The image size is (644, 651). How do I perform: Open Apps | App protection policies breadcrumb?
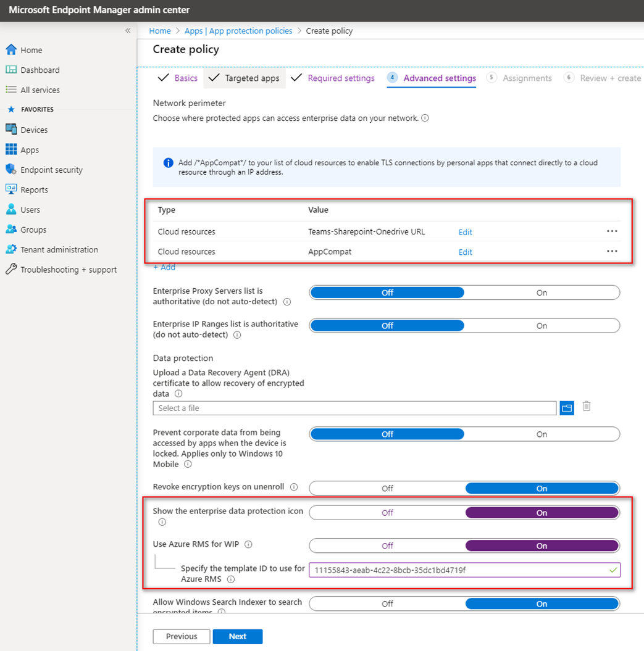click(x=238, y=31)
